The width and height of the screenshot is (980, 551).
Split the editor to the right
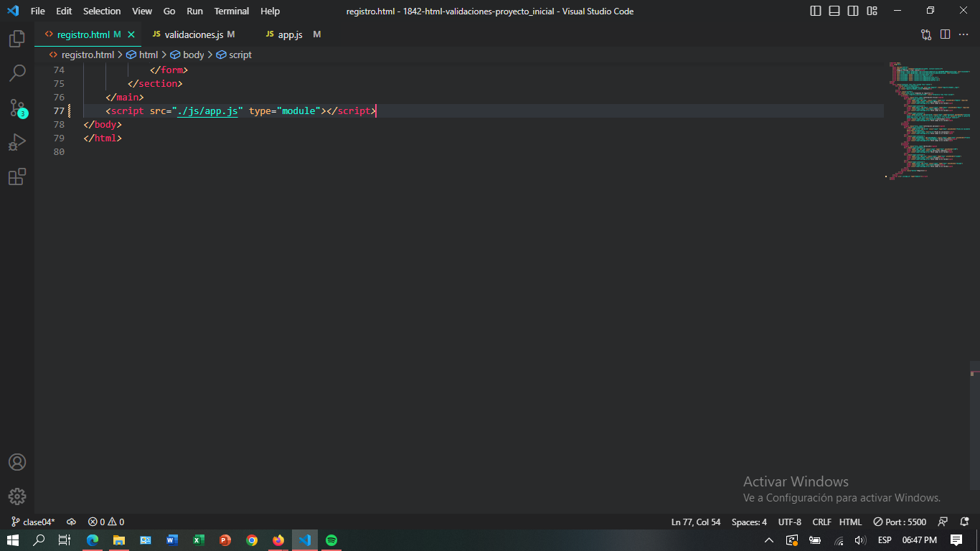(x=945, y=34)
